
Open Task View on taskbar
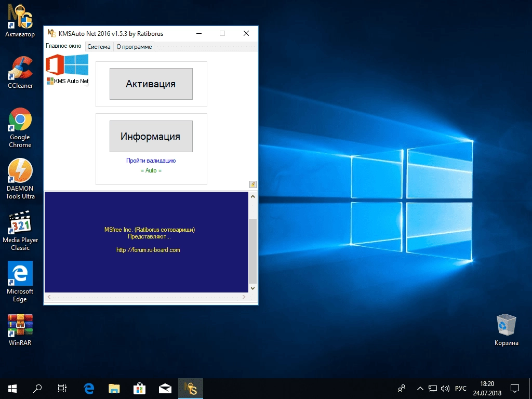[x=62, y=389]
